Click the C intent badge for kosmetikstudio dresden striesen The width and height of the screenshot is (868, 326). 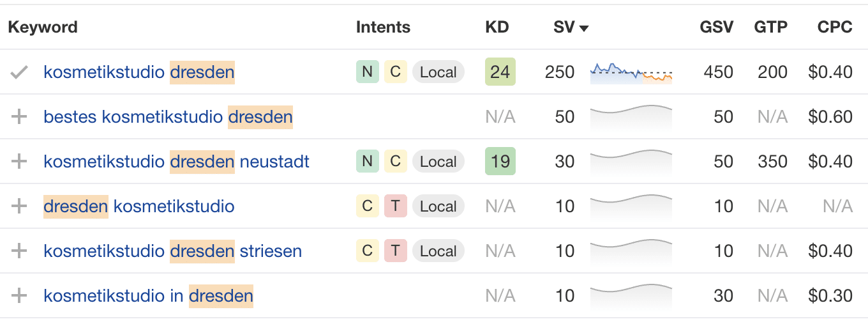tap(367, 251)
